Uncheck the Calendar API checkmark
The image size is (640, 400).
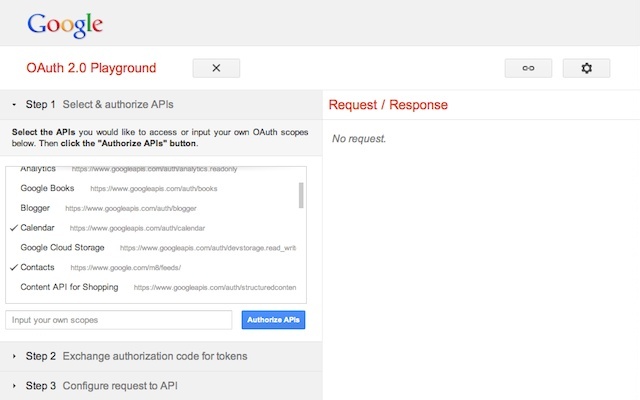click(14, 228)
